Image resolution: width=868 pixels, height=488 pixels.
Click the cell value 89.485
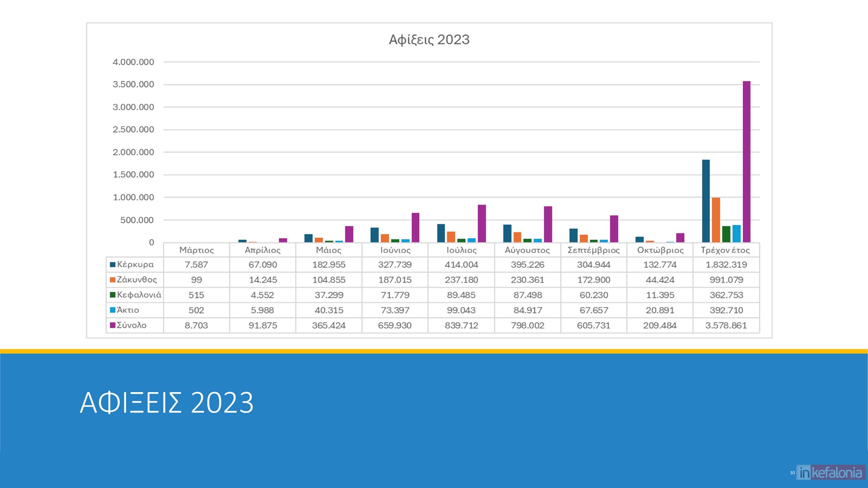click(461, 295)
